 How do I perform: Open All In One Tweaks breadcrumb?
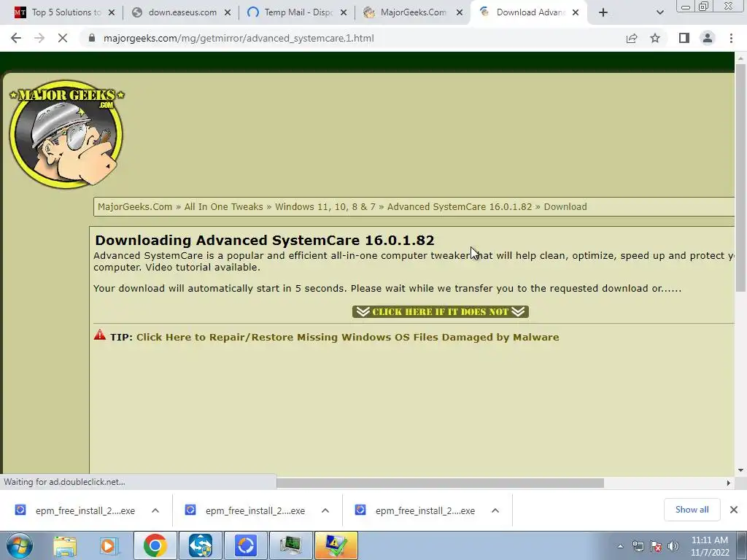click(x=223, y=206)
